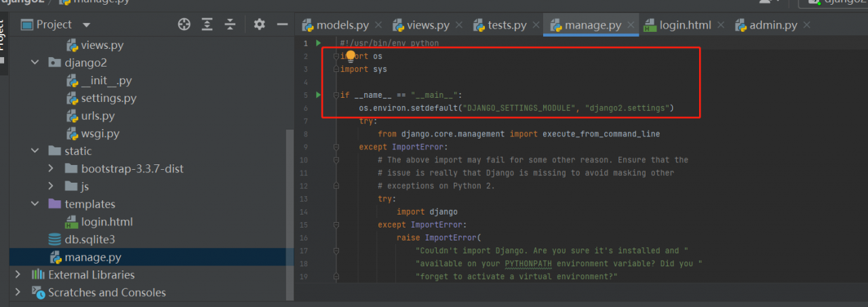Collapse the static folder

(35, 151)
